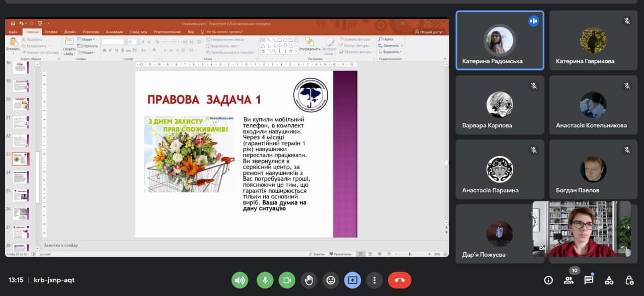Open the activities panel icon
Viewport: 644px width, 296px height.
point(609,280)
